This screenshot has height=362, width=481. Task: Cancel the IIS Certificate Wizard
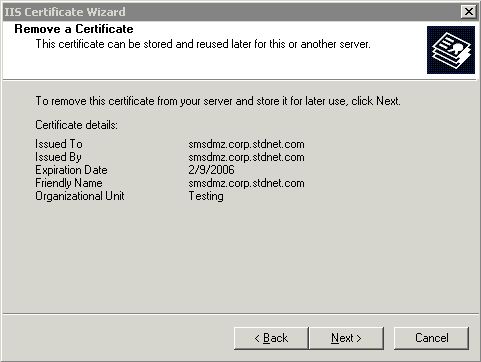(x=431, y=338)
